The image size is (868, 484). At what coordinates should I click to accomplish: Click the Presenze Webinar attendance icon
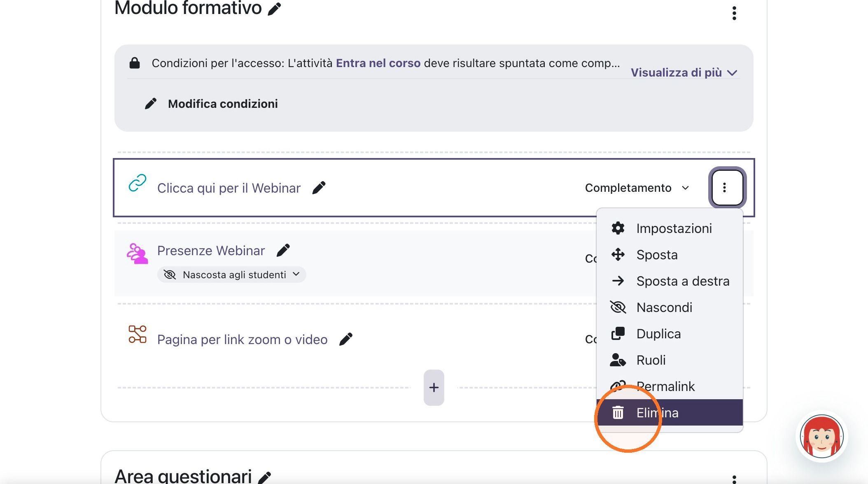138,254
